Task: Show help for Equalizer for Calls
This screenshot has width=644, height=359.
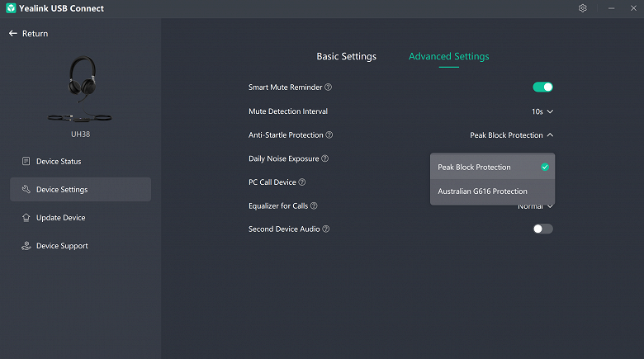Action: [x=314, y=205]
